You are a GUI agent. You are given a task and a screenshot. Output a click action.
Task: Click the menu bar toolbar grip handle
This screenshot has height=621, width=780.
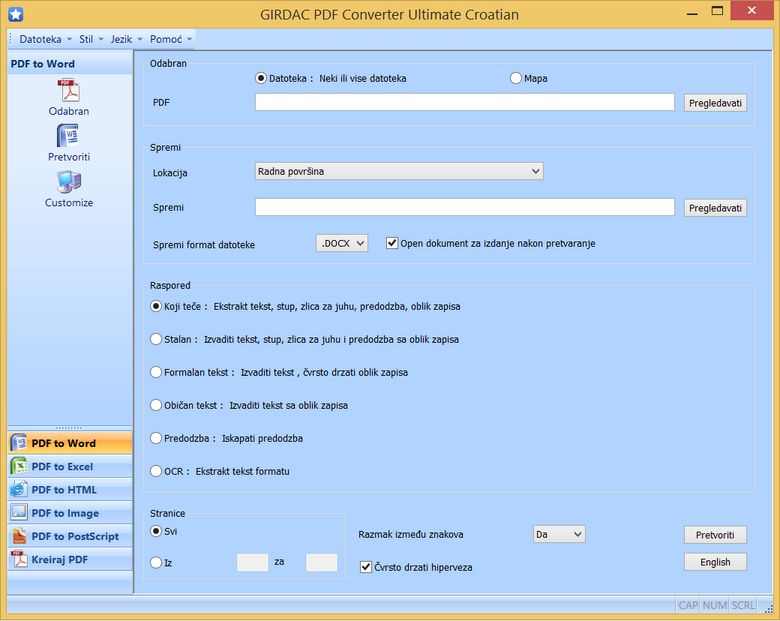[11, 39]
